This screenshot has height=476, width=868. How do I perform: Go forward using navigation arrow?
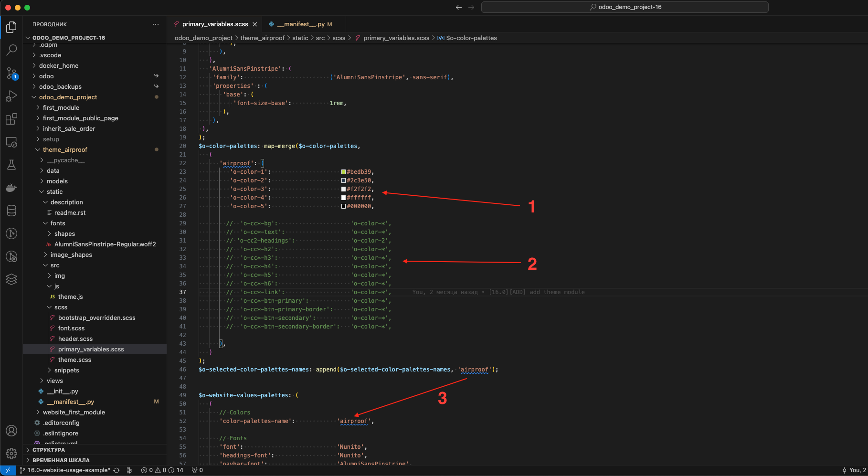tap(471, 7)
